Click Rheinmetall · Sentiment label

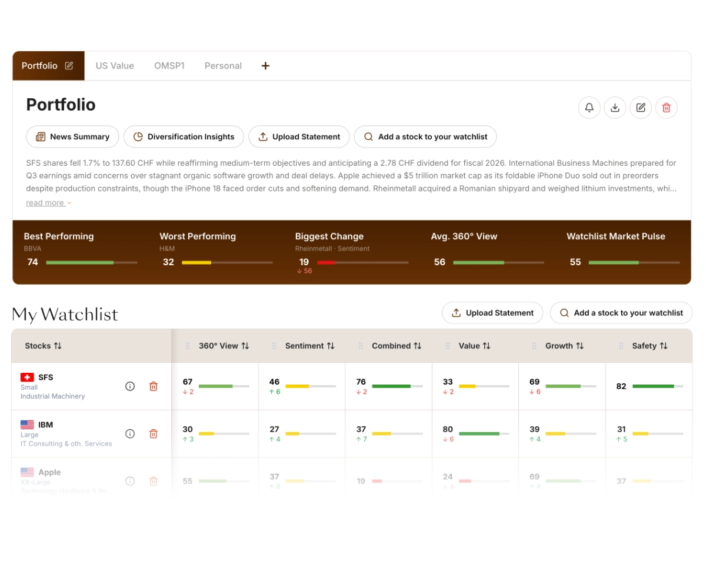click(x=332, y=249)
